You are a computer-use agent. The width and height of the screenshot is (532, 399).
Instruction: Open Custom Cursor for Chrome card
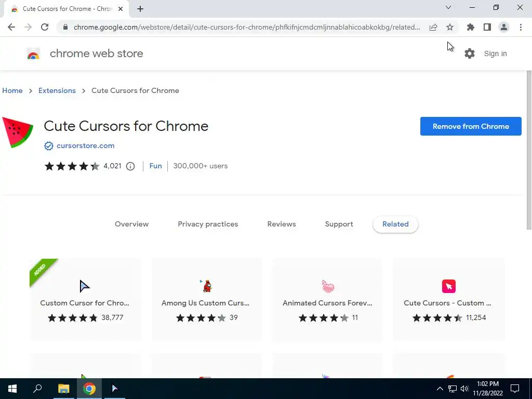pyautogui.click(x=85, y=299)
